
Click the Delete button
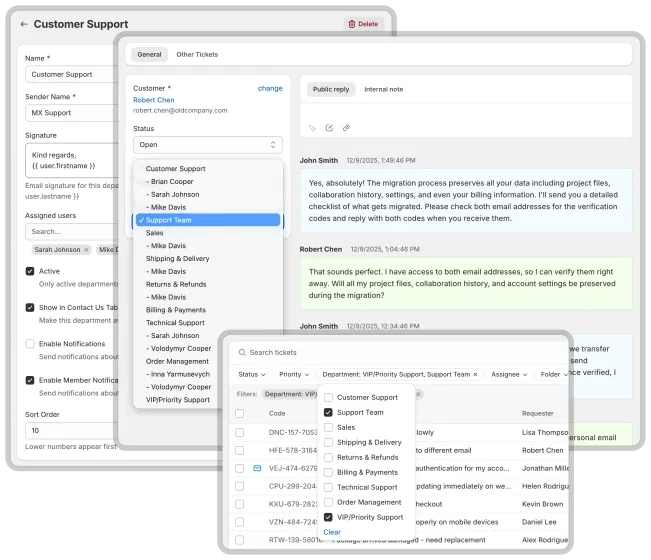364,24
